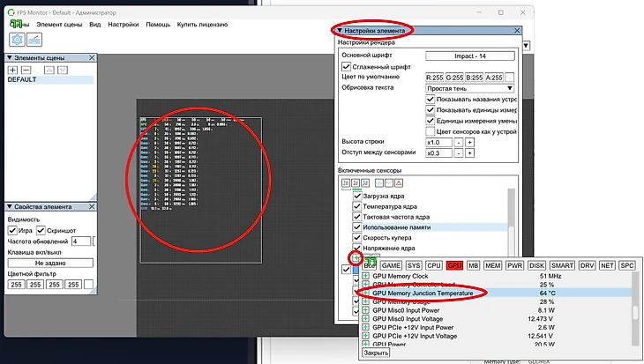Add a new scene element with plus icon

point(12,70)
